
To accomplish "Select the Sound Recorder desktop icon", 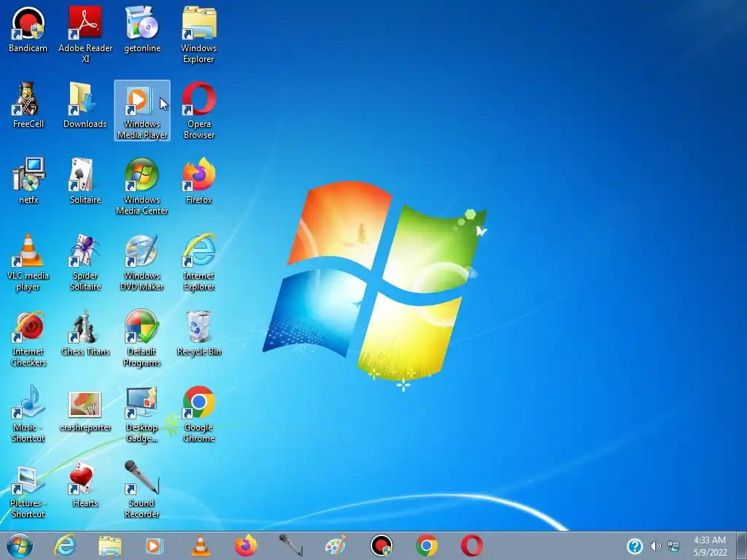I will point(142,489).
